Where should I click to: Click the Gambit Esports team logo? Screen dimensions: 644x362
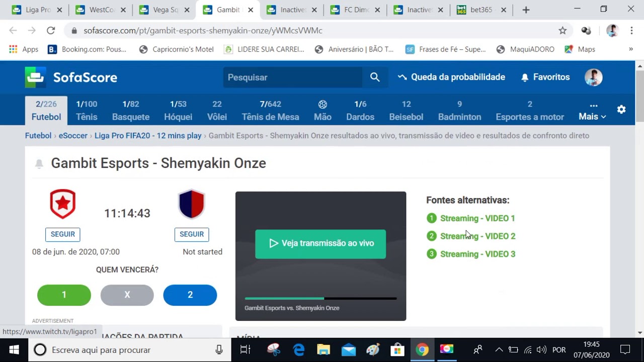click(63, 204)
